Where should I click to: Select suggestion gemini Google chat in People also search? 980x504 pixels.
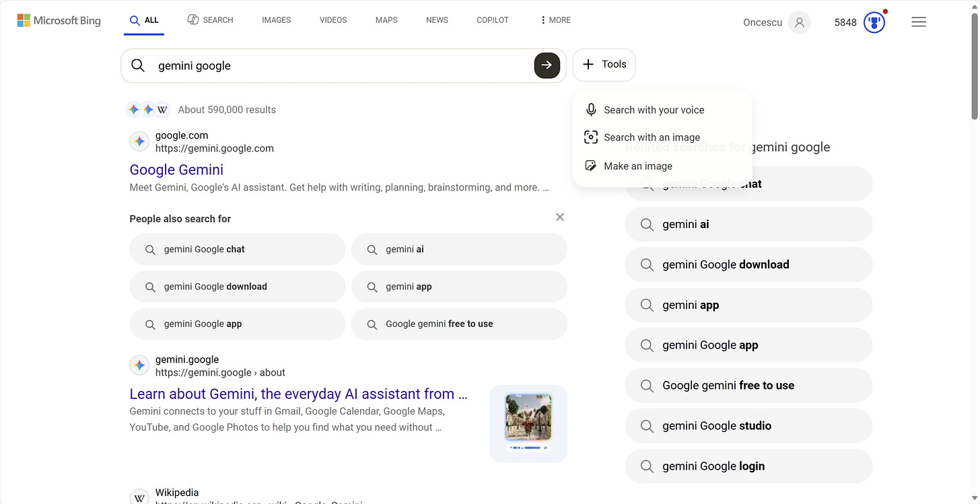(237, 249)
